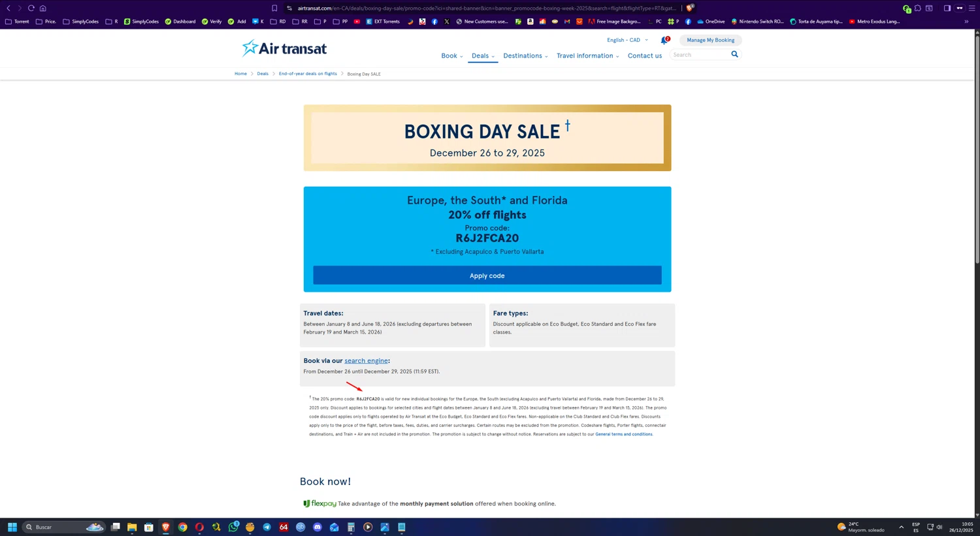Click the volume speaker tray icon
Screen dimensions: 980x536
click(939, 527)
